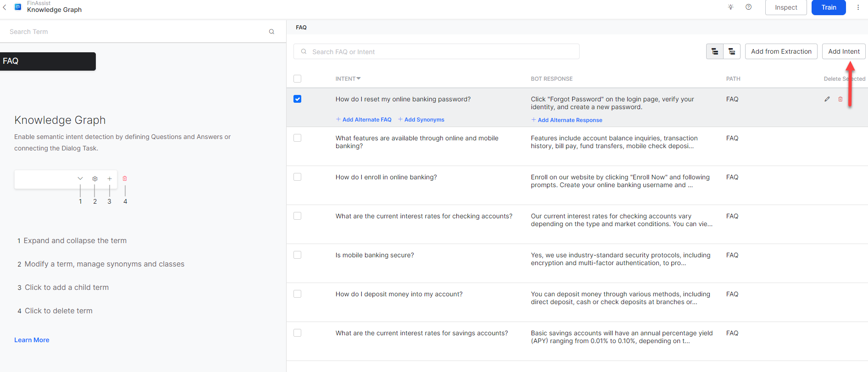Focus the Search FAQ or Intent field
The width and height of the screenshot is (868, 372).
436,52
